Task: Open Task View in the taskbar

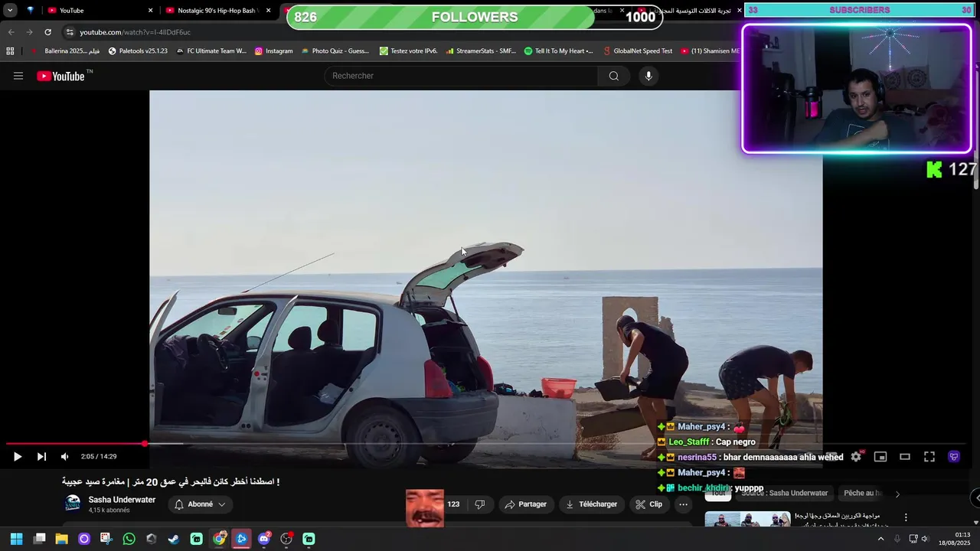Action: pyautogui.click(x=39, y=539)
